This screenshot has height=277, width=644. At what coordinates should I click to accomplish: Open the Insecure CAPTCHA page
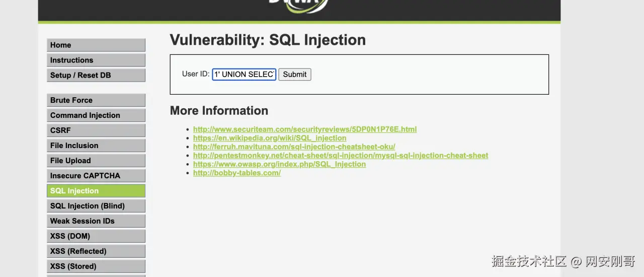point(96,176)
